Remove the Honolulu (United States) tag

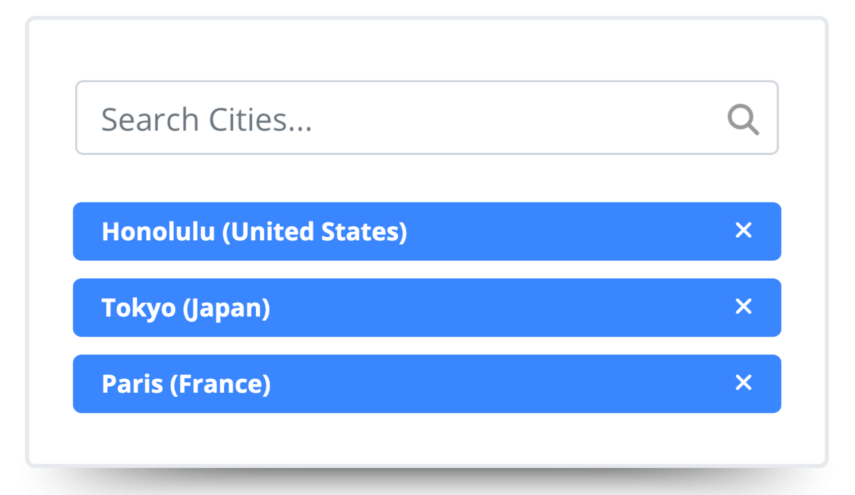click(x=743, y=231)
